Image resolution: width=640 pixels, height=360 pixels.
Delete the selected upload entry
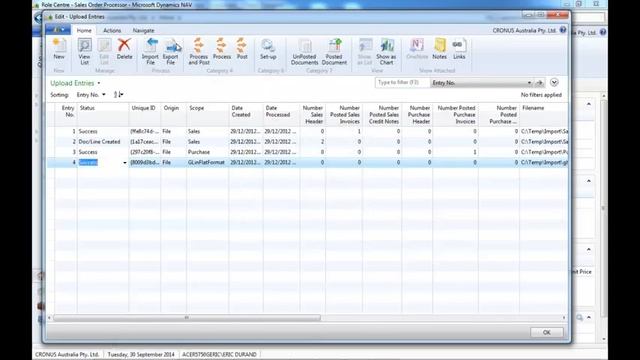pos(124,49)
